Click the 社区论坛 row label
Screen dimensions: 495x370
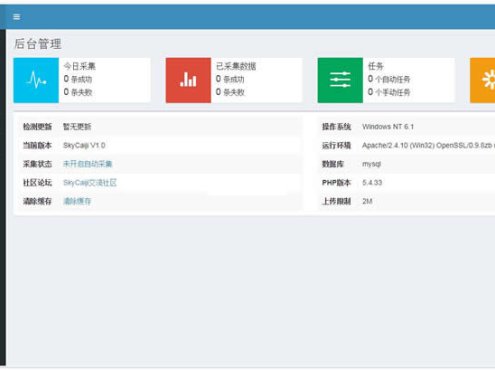[x=37, y=183]
